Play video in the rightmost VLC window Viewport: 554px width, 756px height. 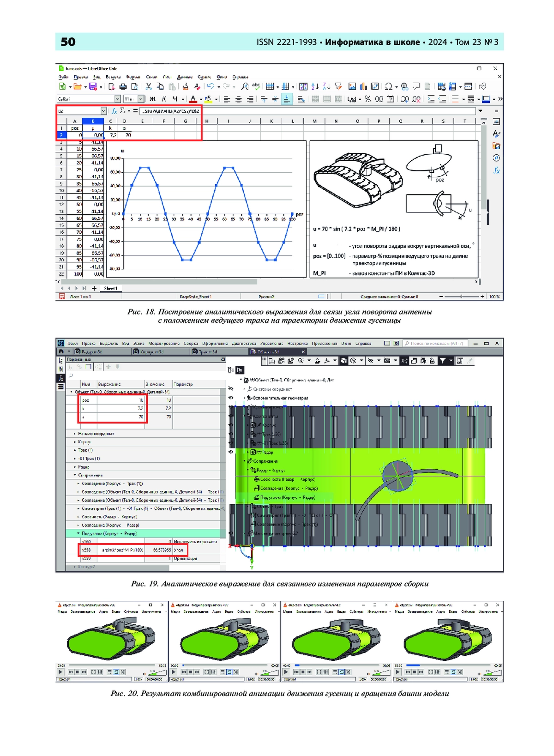[397, 672]
